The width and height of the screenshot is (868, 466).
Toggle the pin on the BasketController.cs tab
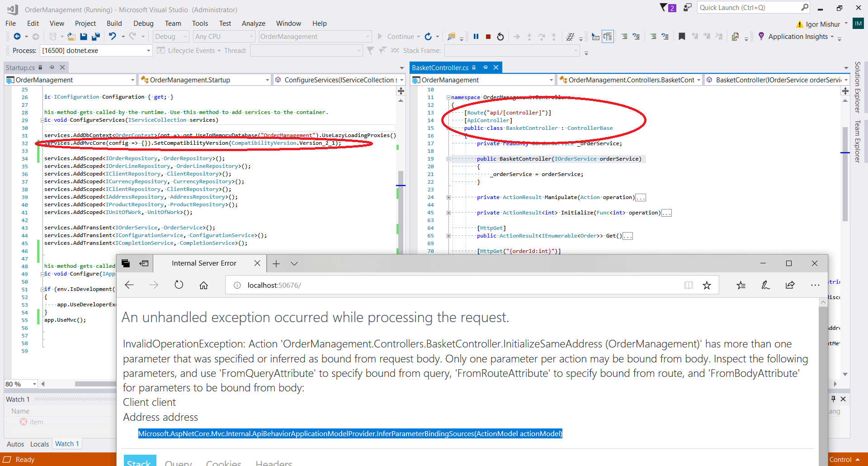[x=485, y=67]
